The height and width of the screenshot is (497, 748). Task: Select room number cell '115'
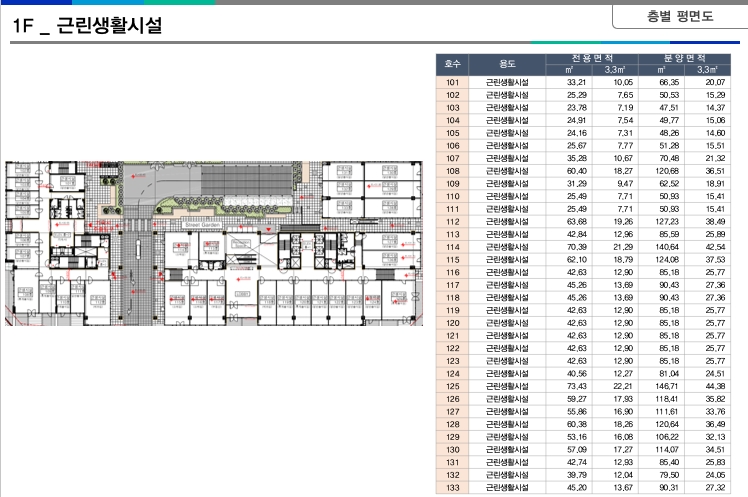[x=452, y=259]
